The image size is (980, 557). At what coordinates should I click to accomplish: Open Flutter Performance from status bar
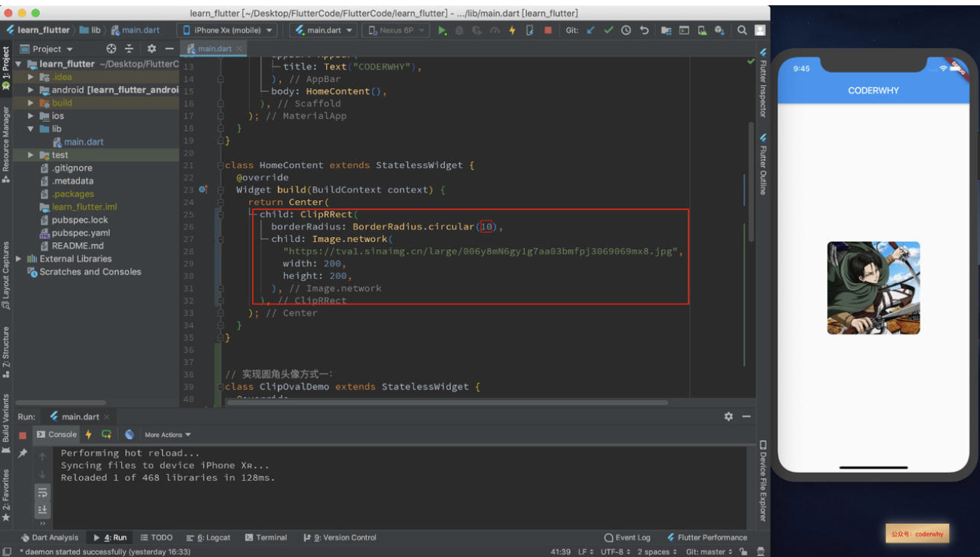[707, 537]
